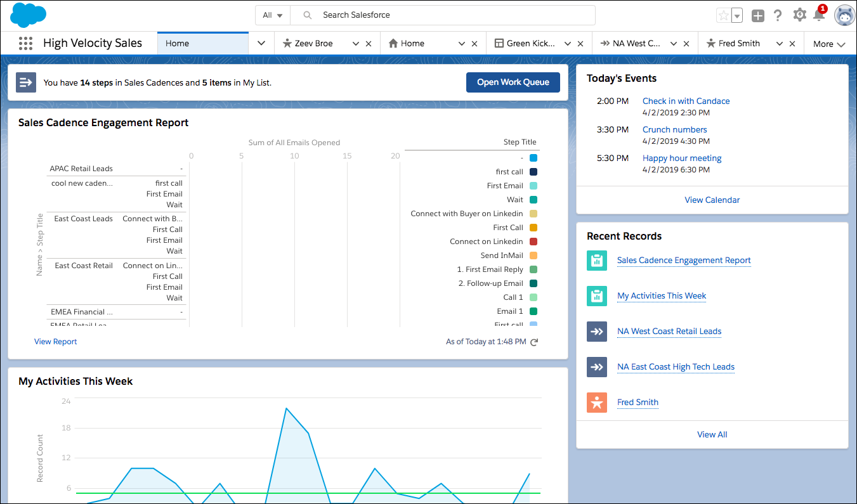
Task: Click the cadence icon beside NA East Coast High Tech Leads
Action: 597,367
